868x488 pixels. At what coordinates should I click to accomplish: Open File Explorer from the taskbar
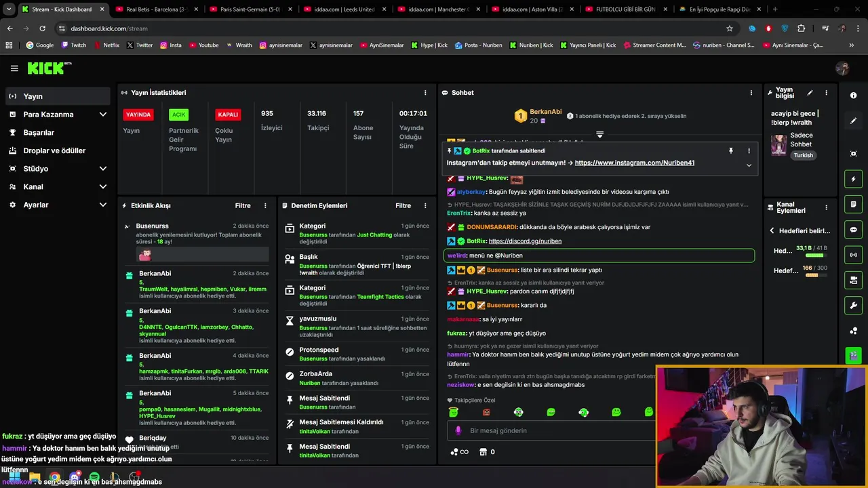35,477
